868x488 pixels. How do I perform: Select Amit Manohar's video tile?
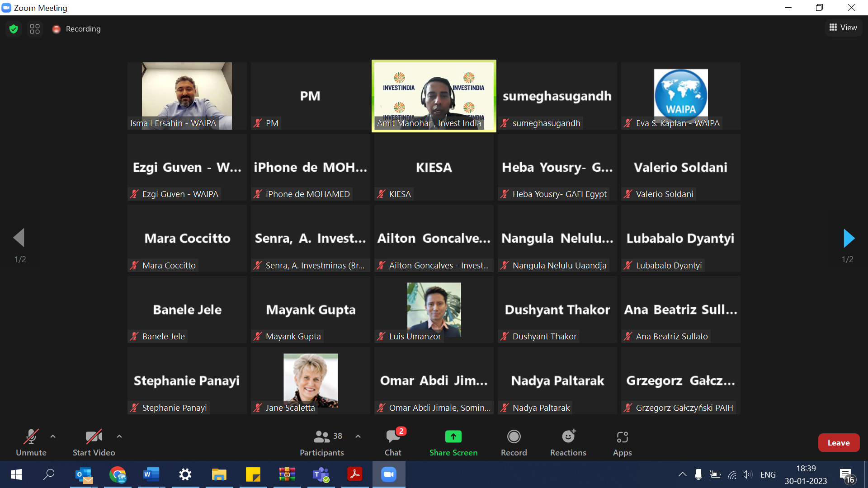pyautogui.click(x=434, y=96)
